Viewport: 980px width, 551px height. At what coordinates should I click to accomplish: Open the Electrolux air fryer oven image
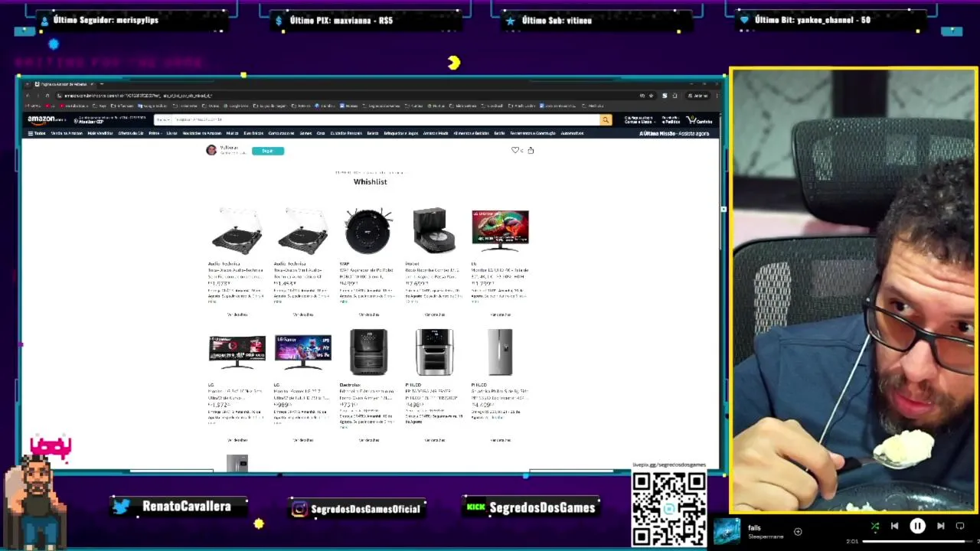tap(368, 352)
